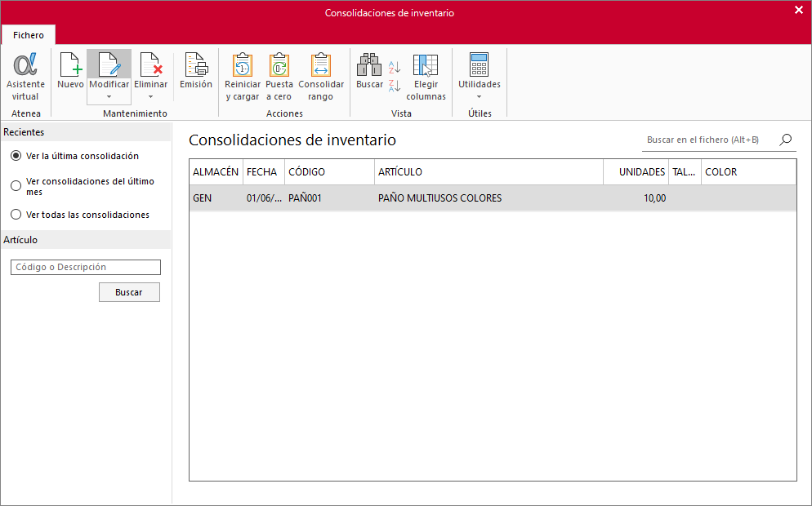Open Emisión print report icon
Viewport: 812px width, 506px height.
[196, 64]
